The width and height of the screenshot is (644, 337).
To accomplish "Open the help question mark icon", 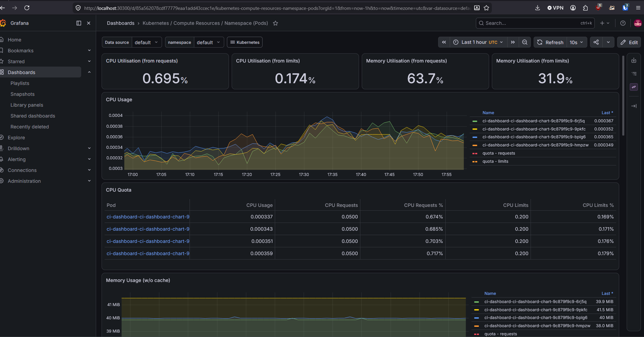I will click(623, 23).
